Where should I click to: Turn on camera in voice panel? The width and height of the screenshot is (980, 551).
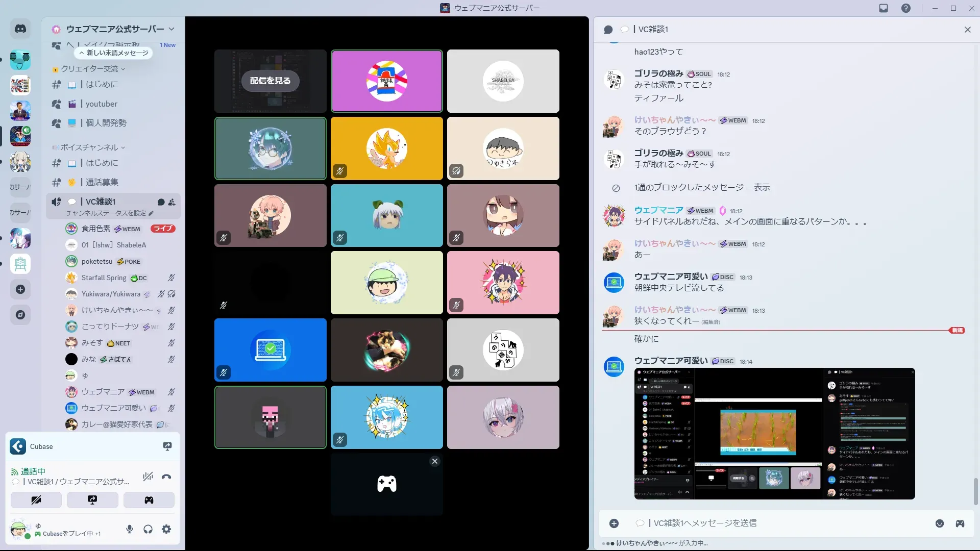(36, 500)
